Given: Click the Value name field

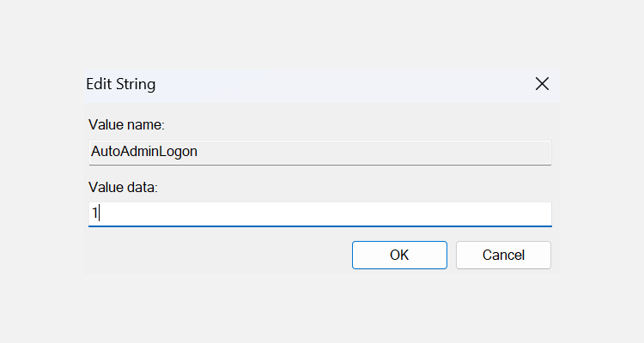Looking at the screenshot, I should tap(319, 152).
